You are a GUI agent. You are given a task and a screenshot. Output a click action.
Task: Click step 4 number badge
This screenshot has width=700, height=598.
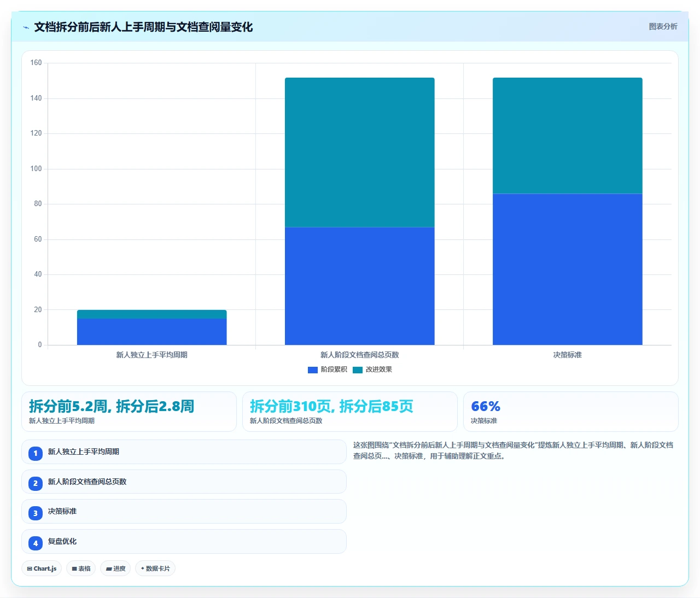pos(36,543)
